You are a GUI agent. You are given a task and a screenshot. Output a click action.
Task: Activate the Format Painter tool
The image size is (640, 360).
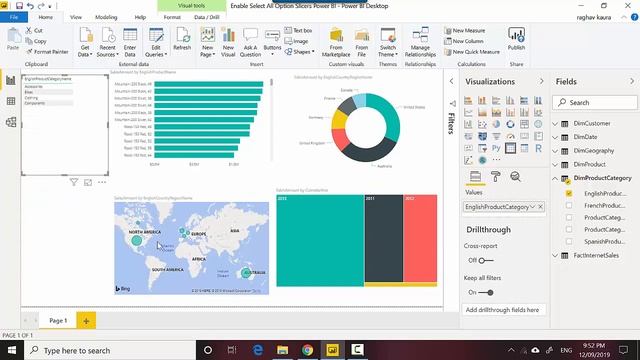pos(47,52)
